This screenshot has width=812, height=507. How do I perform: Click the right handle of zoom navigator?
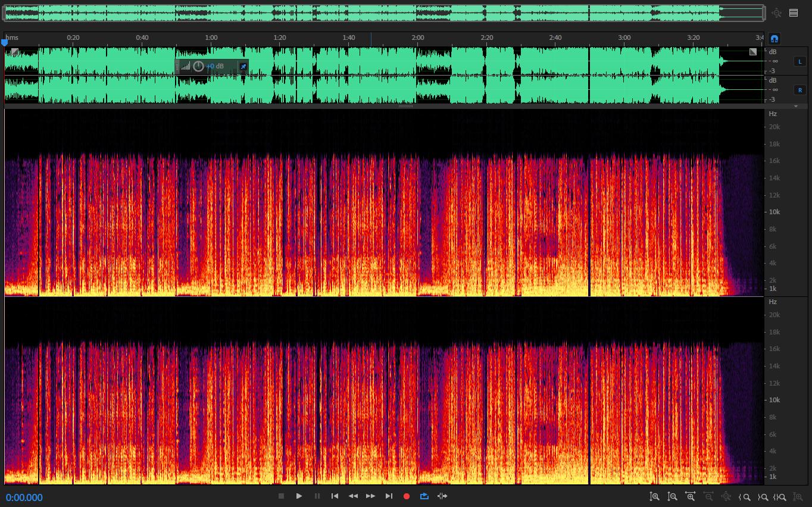coord(764,12)
